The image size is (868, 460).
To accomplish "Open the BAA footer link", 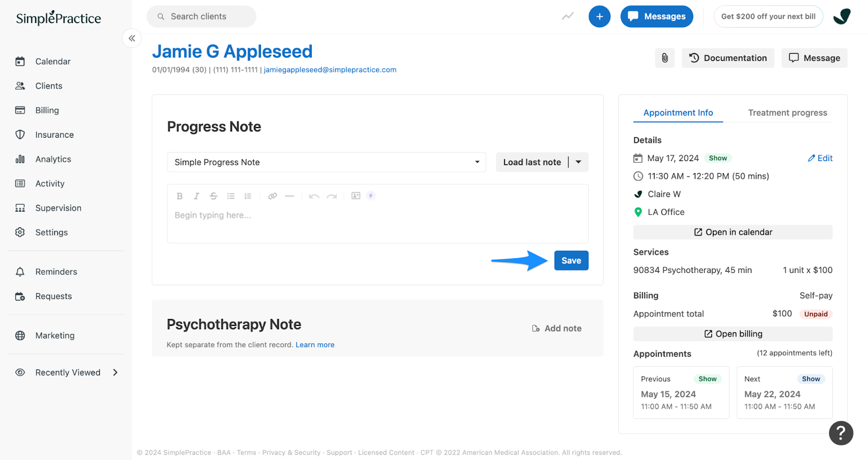I will [x=224, y=452].
